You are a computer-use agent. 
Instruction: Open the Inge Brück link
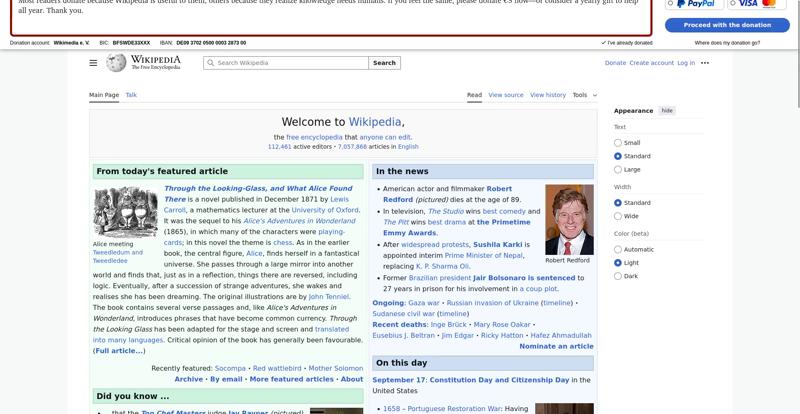448,325
